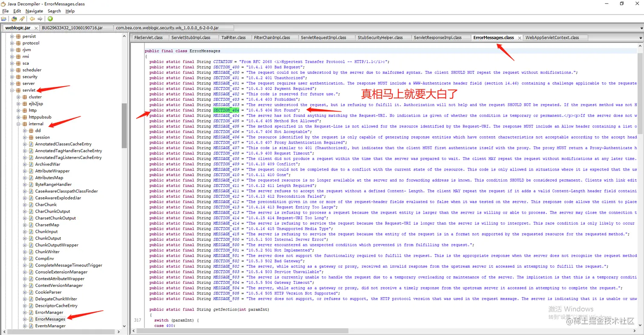Close the ErrorMessages.class tab
The width and height of the screenshot is (644, 335).
[519, 38]
